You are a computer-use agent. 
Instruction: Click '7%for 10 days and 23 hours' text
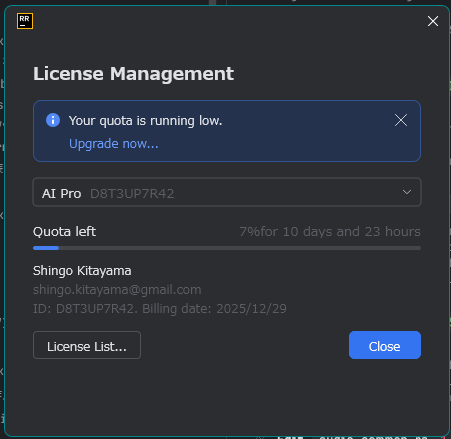pyautogui.click(x=330, y=232)
